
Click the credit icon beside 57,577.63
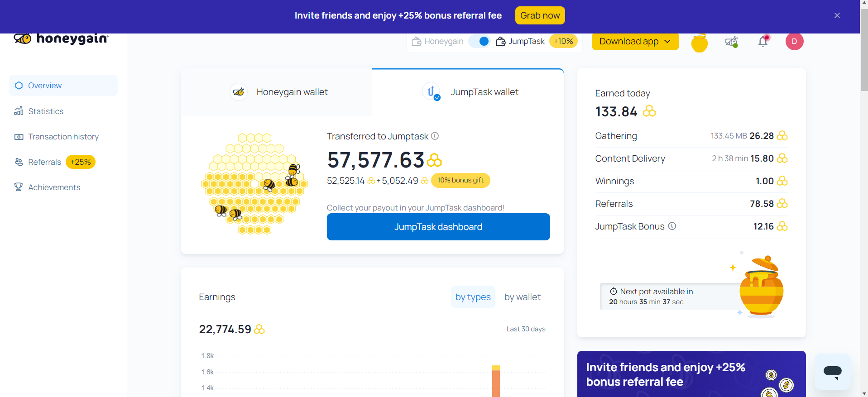434,160
